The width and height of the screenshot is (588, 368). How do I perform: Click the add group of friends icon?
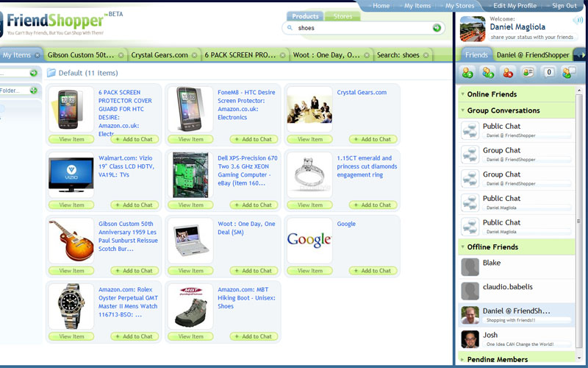[x=488, y=72]
